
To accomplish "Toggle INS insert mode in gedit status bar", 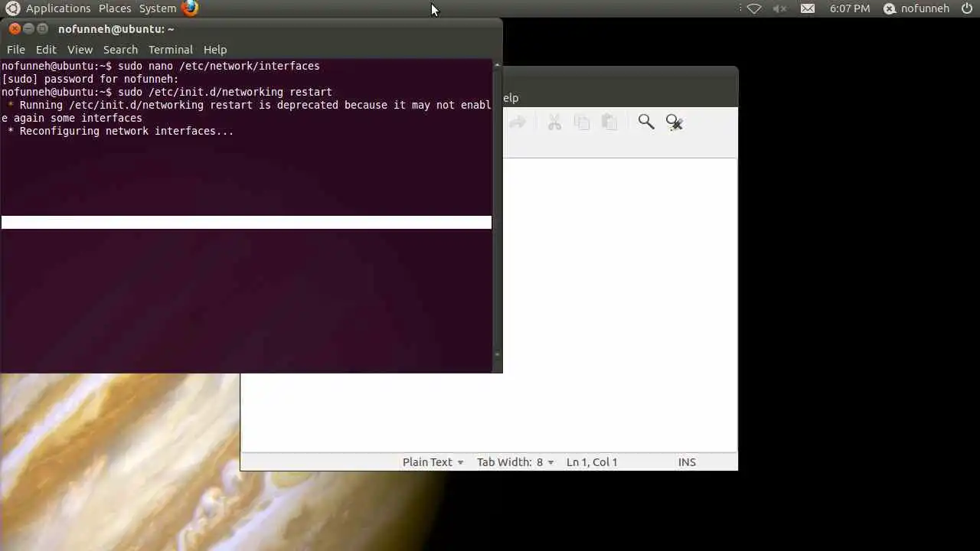I will click(x=687, y=462).
